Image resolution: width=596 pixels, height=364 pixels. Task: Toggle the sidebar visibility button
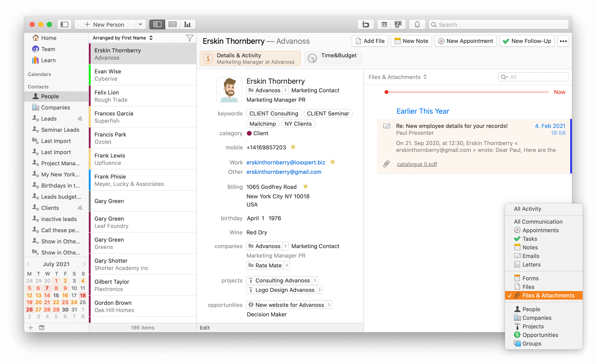(64, 24)
